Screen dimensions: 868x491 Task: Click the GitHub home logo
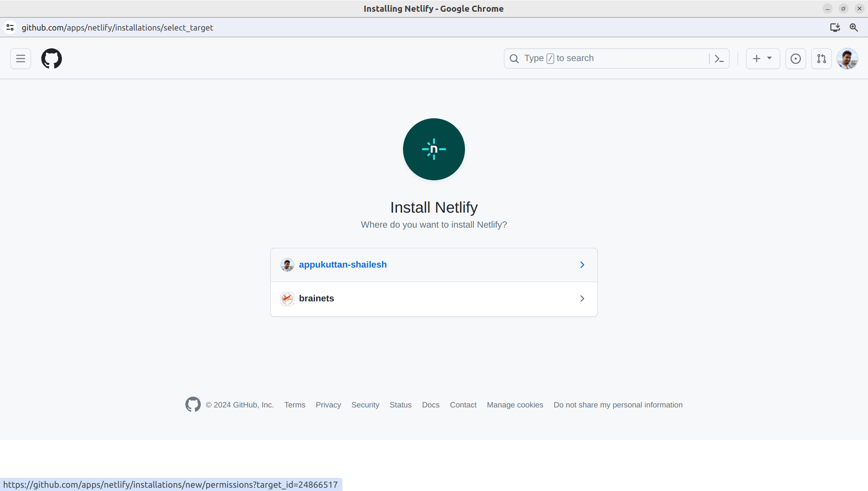(52, 58)
